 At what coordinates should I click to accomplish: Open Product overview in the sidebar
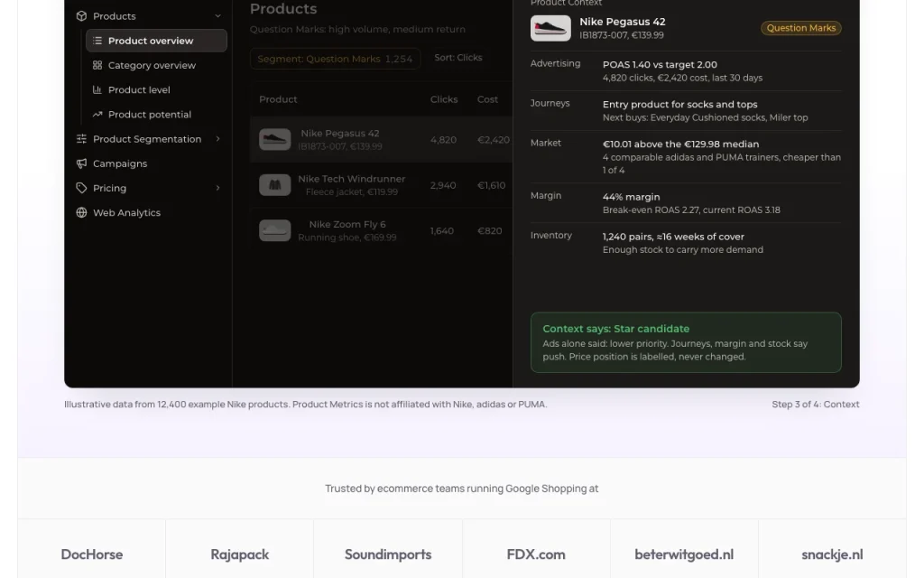click(x=156, y=41)
